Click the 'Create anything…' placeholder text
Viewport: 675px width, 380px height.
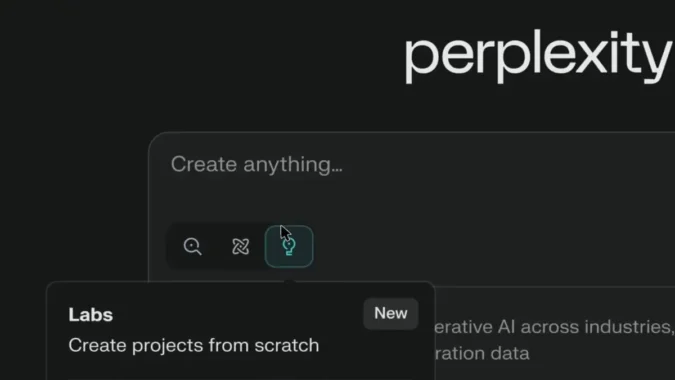click(257, 164)
